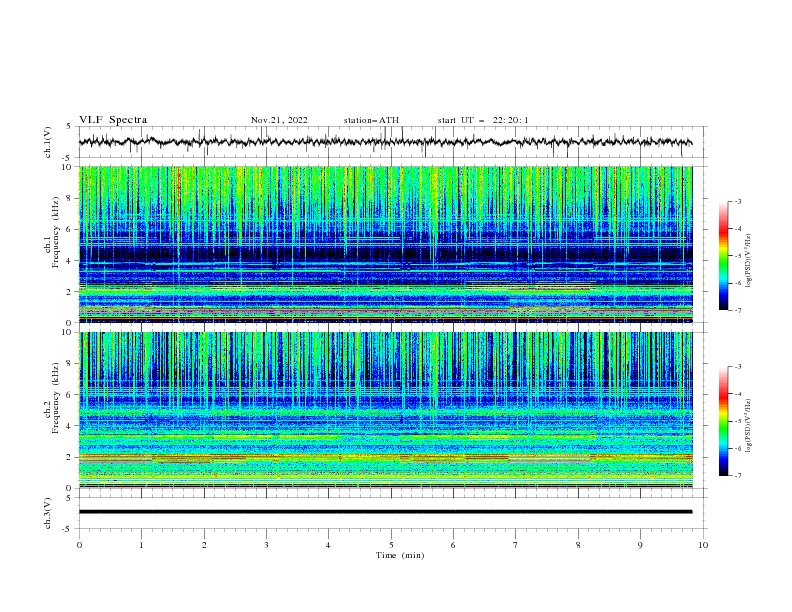This screenshot has height=612, width=792.
Task: Click time axis tick label '3'
Action: tap(266, 545)
